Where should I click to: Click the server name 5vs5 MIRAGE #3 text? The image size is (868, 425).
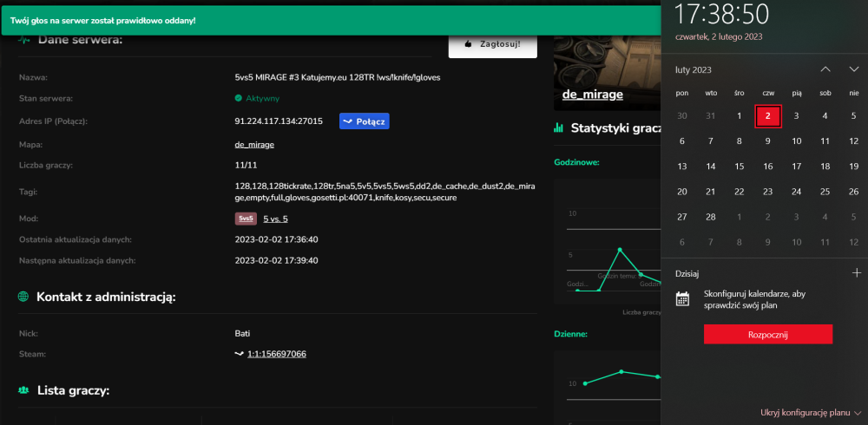(x=337, y=77)
